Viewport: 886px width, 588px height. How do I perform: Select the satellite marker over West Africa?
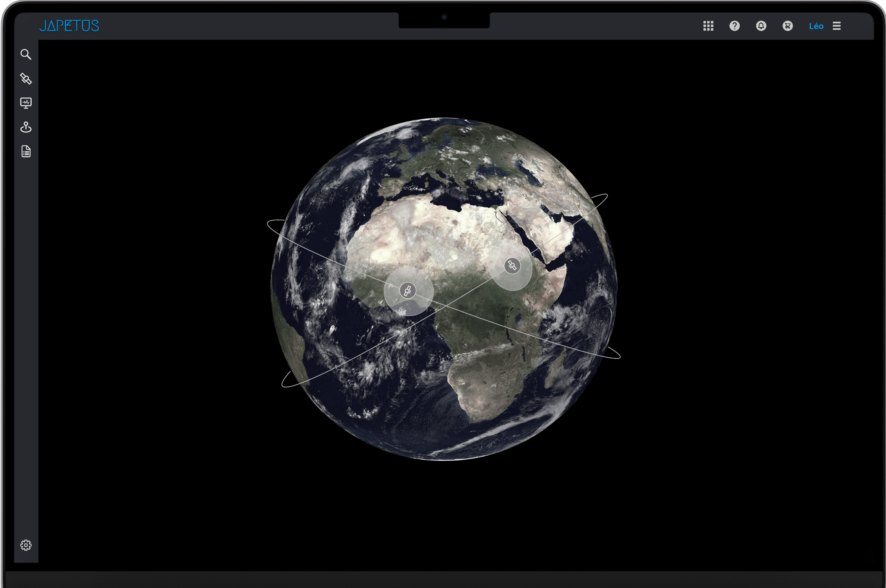pyautogui.click(x=408, y=291)
